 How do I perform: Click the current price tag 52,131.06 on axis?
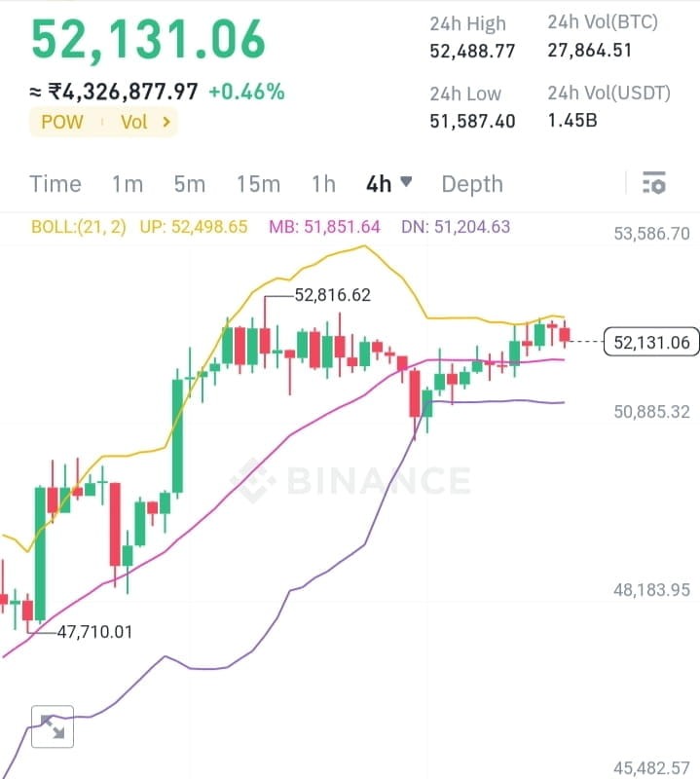pyautogui.click(x=651, y=343)
